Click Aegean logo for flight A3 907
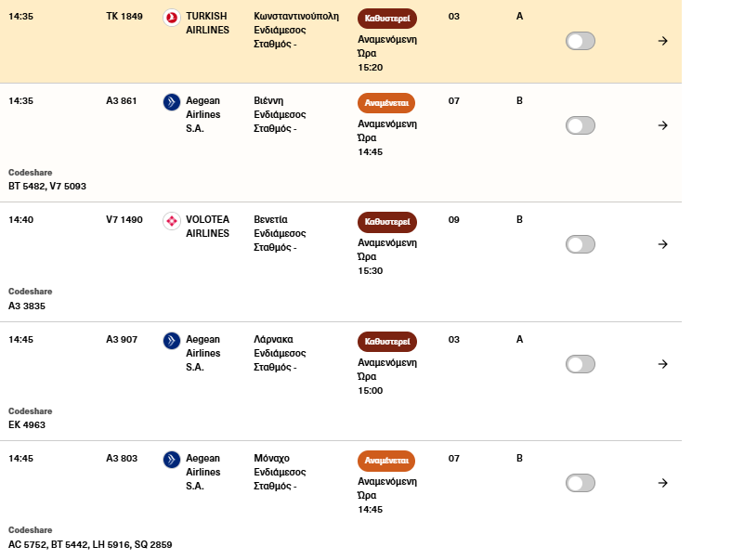 [x=171, y=341]
